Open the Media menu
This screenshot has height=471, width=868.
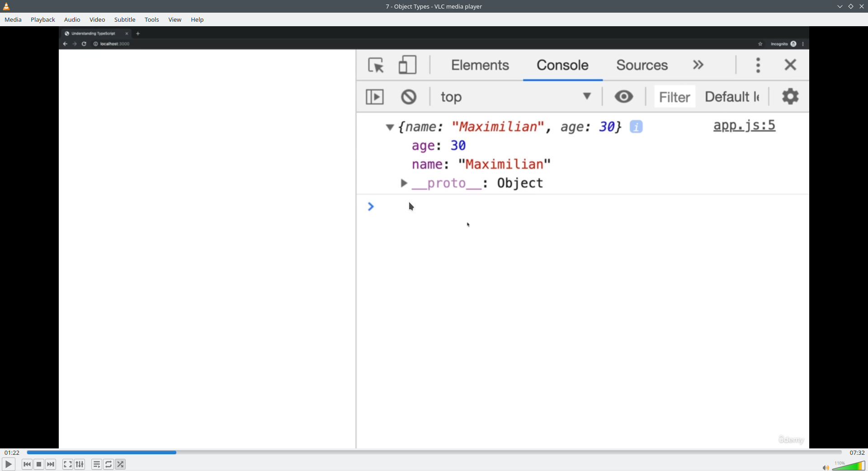click(x=13, y=20)
